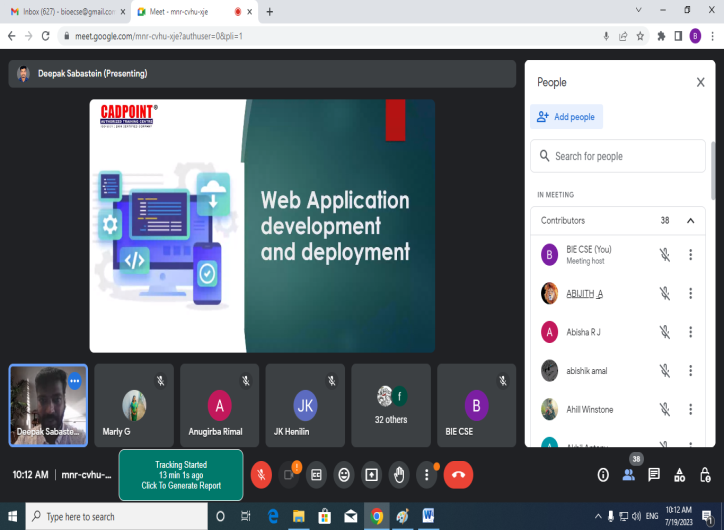Click BIE CSE (You) muted mic icon
Viewport: 724px width, 530px height.
(x=664, y=254)
